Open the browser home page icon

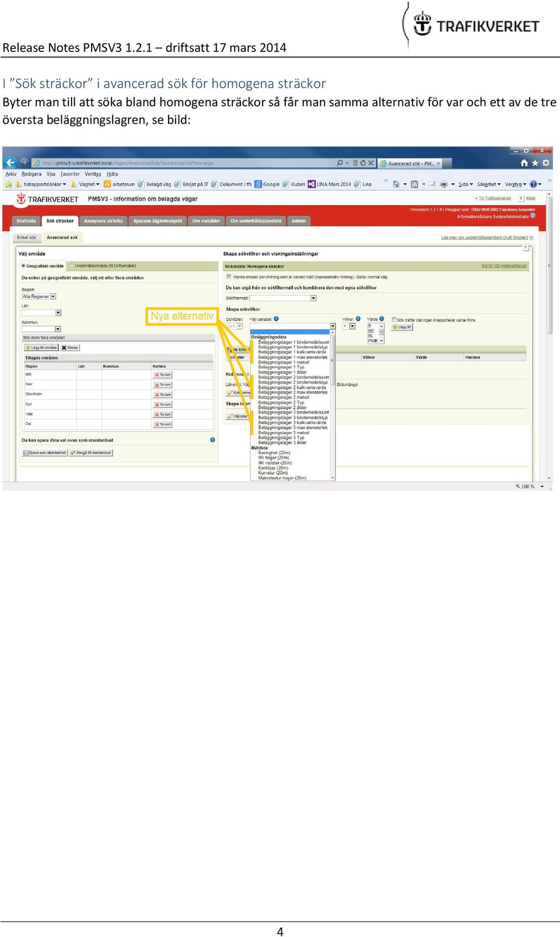pos(524,163)
